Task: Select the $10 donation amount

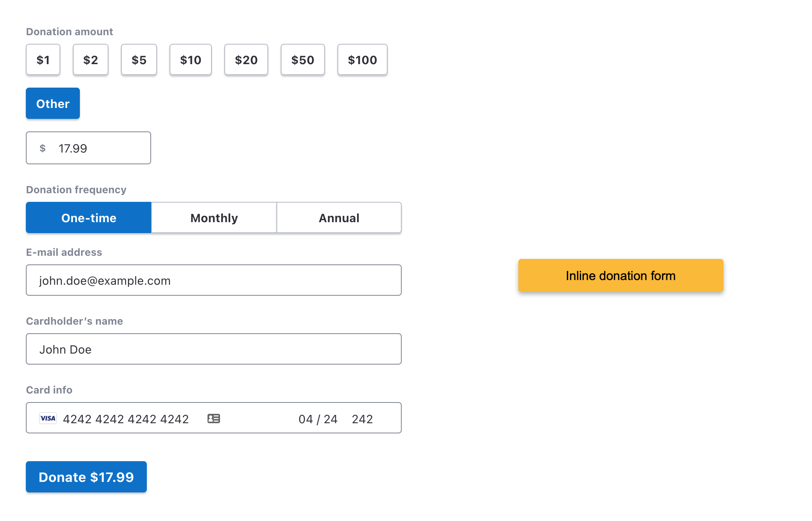Action: pos(191,60)
